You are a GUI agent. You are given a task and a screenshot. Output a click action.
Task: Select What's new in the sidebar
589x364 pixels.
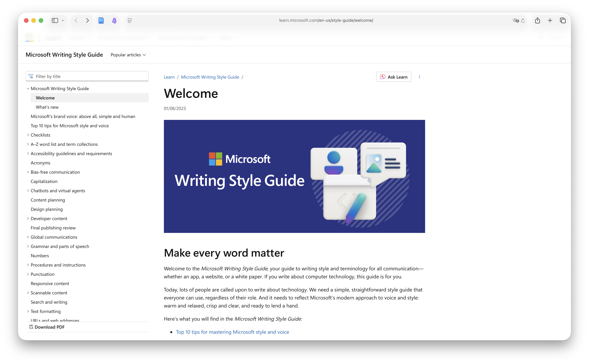(x=47, y=107)
